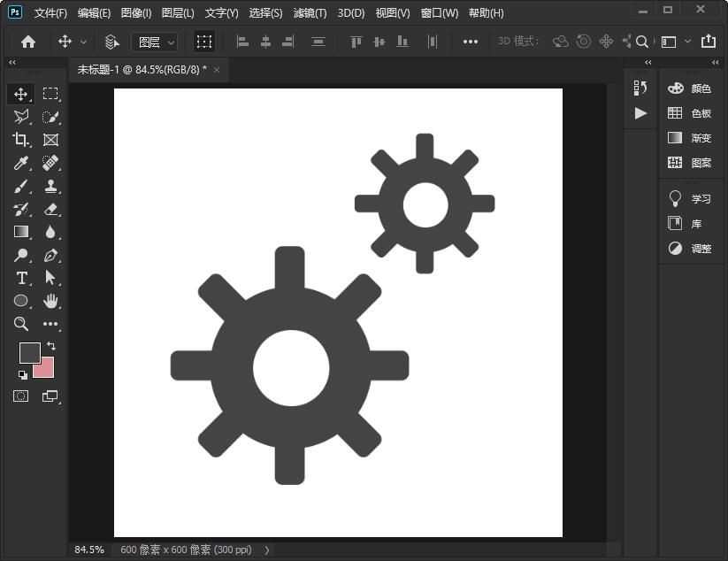Select the Rectangular Marquee tool

coord(50,94)
